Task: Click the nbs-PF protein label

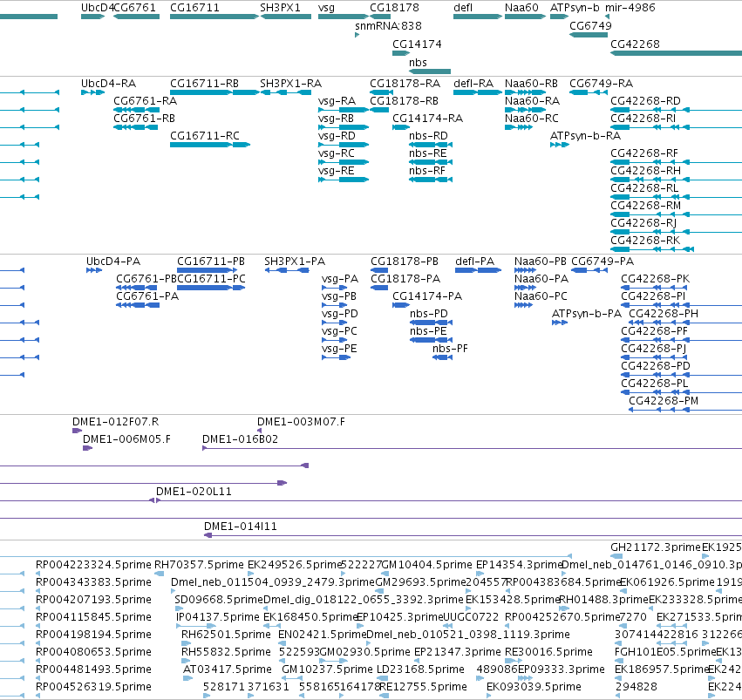Action: pyautogui.click(x=450, y=349)
